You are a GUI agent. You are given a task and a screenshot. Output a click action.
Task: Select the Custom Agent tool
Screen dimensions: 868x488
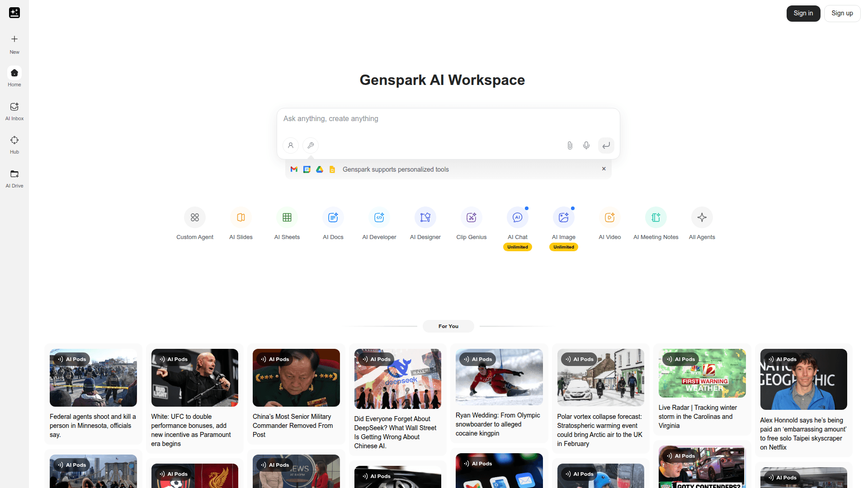[194, 224]
